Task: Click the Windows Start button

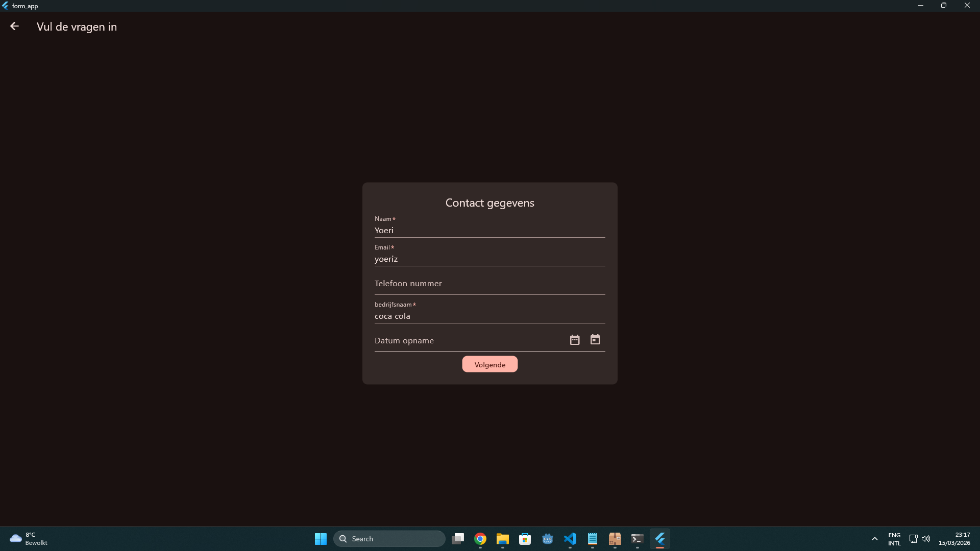Action: coord(321,539)
